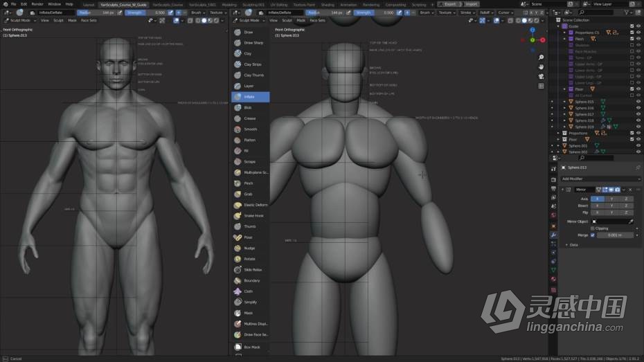The image size is (644, 362).
Task: Open the Render menu
Action: point(37,4)
